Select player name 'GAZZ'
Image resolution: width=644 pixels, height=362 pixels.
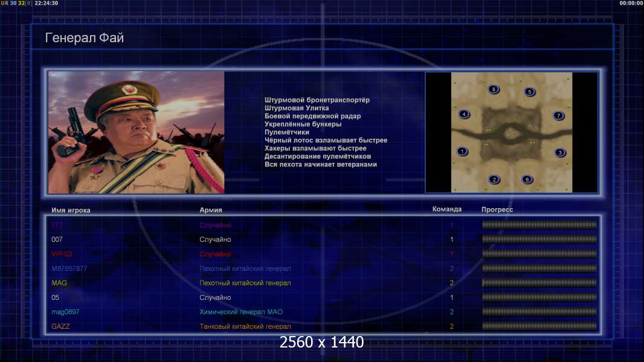coord(60,327)
